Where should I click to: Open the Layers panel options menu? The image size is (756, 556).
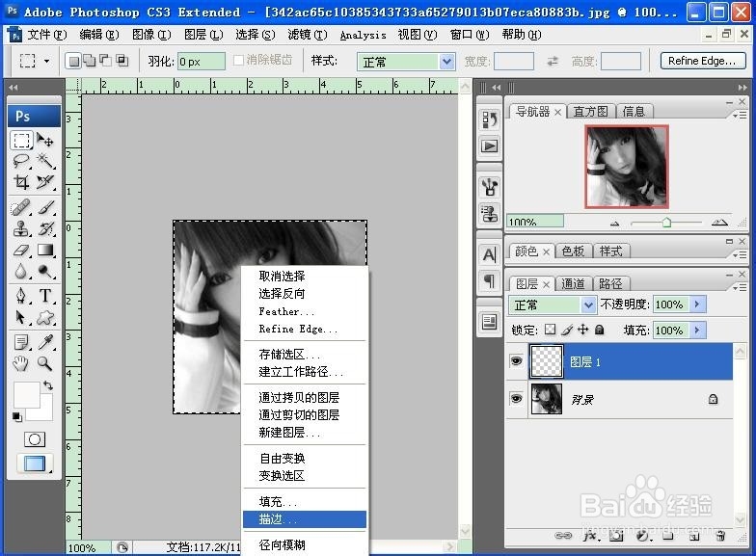point(740,287)
